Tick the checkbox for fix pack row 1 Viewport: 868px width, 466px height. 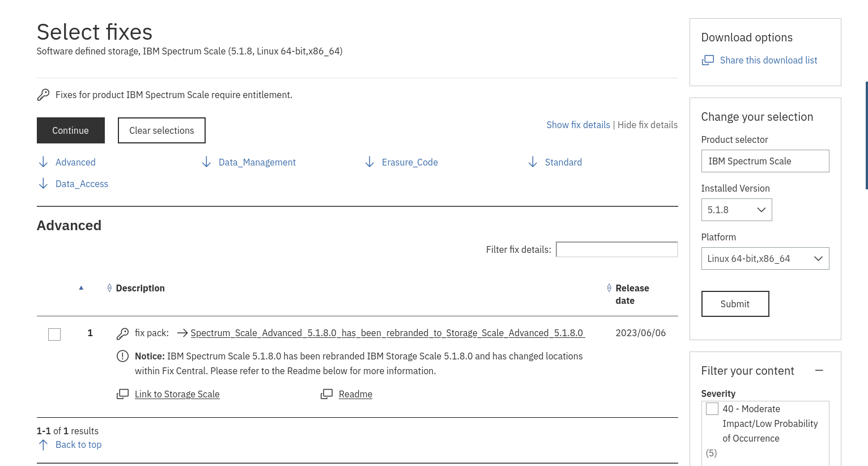click(54, 334)
